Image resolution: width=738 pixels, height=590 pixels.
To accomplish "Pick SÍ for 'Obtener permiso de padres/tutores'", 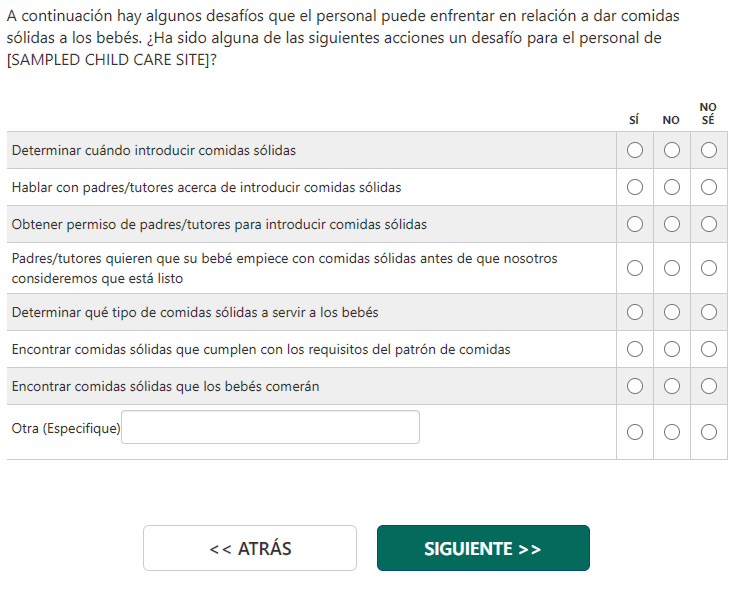I will (x=635, y=224).
